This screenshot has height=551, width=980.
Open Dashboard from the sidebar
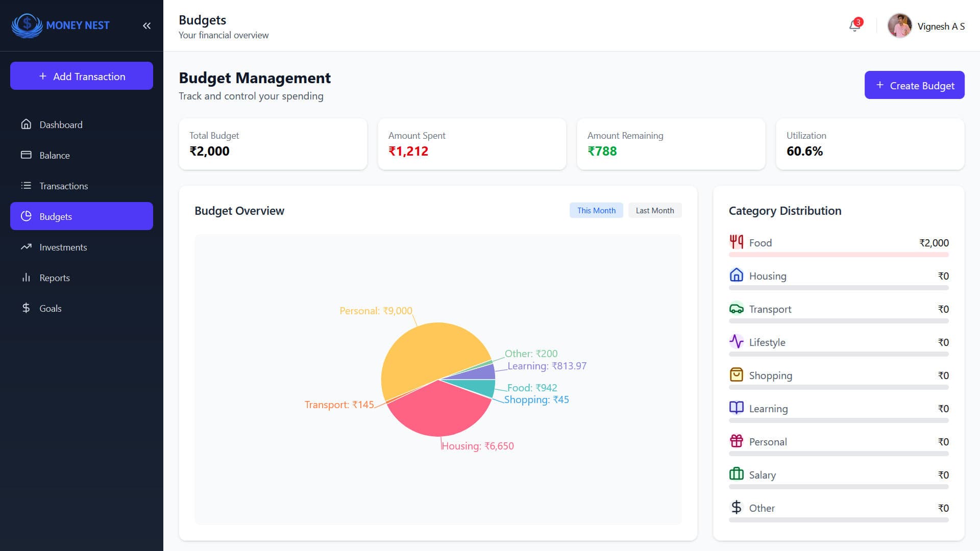(61, 124)
